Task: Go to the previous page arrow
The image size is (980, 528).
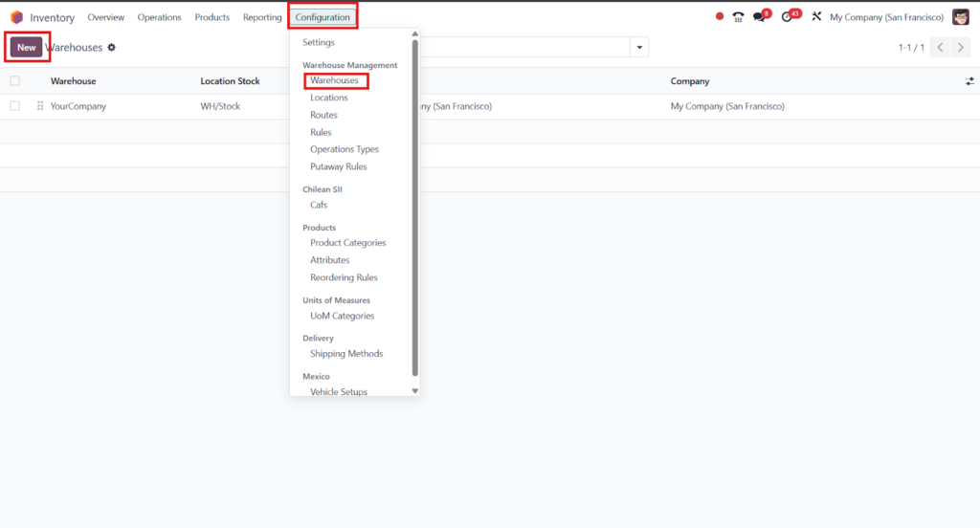Action: pyautogui.click(x=940, y=48)
